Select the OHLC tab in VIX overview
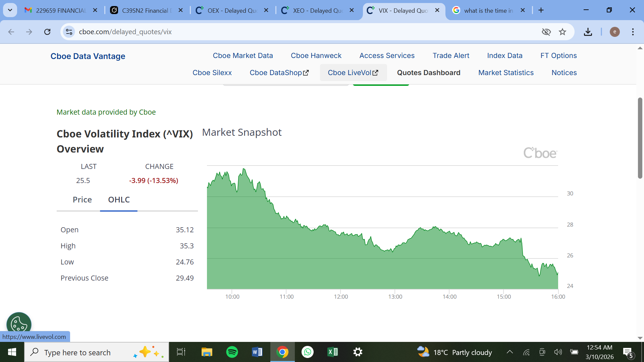This screenshot has height=362, width=644. point(119,200)
